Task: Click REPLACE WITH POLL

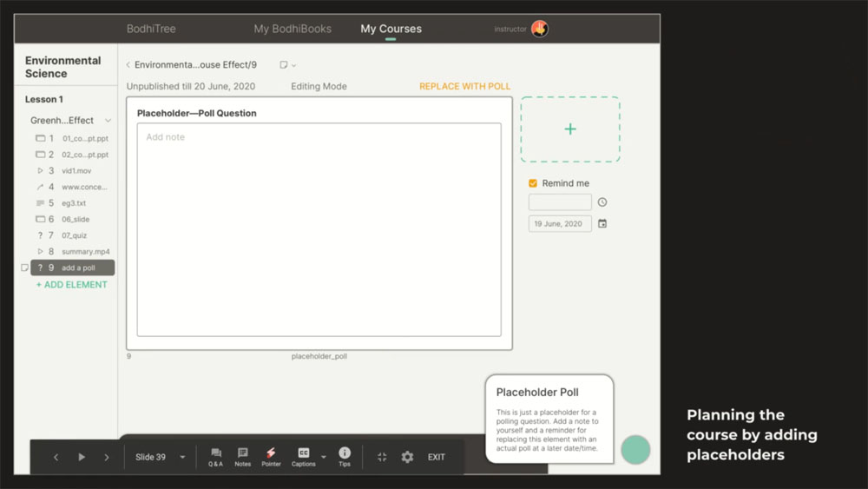Action: coord(464,87)
